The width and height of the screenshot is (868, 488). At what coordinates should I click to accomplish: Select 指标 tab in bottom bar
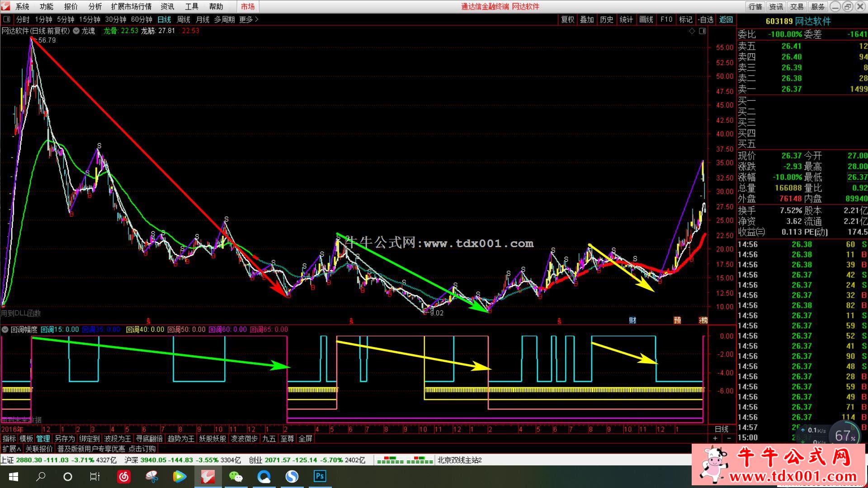click(x=9, y=438)
